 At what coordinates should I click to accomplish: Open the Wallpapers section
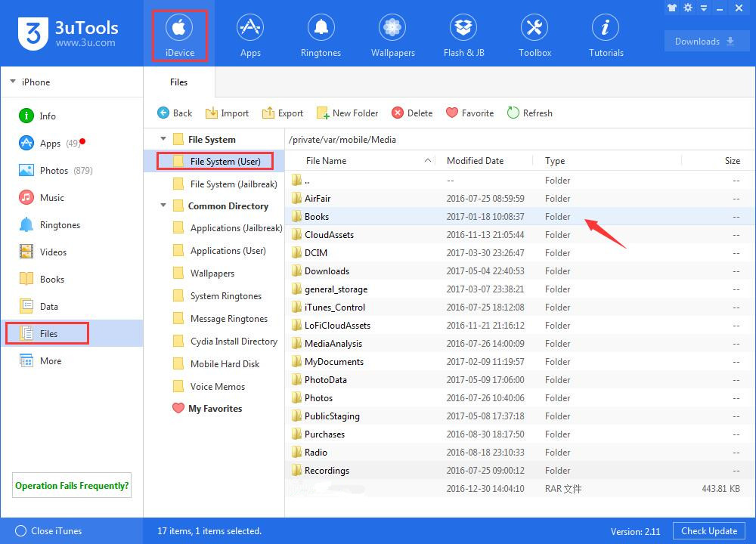[392, 36]
